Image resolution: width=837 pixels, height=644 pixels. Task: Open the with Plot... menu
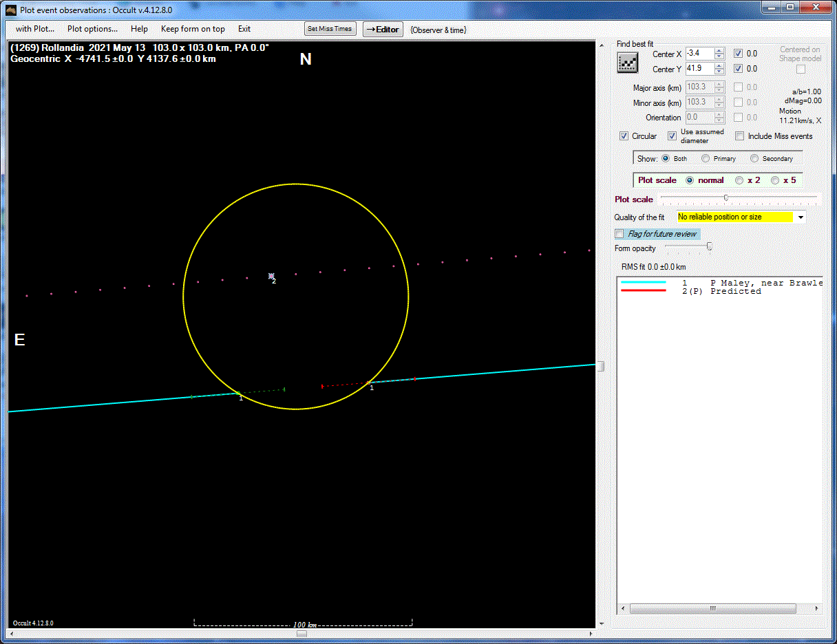point(34,29)
